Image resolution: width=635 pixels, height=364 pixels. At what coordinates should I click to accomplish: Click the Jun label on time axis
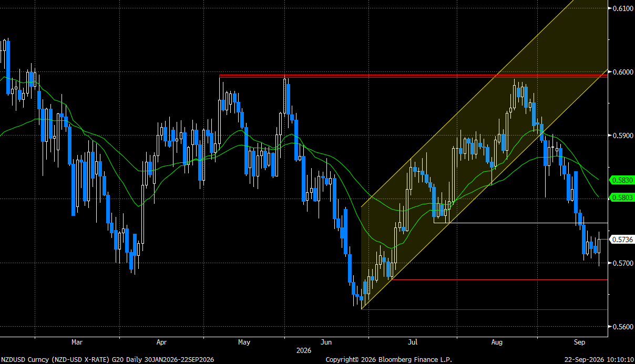click(326, 342)
